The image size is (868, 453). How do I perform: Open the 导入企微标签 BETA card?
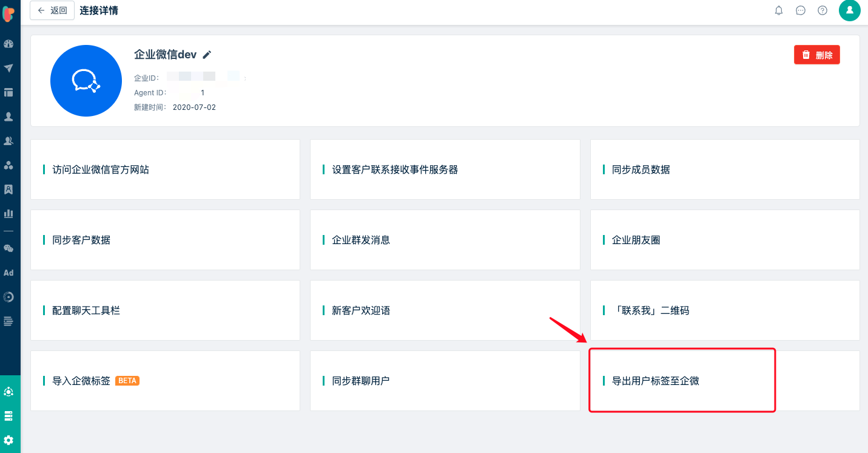point(165,381)
